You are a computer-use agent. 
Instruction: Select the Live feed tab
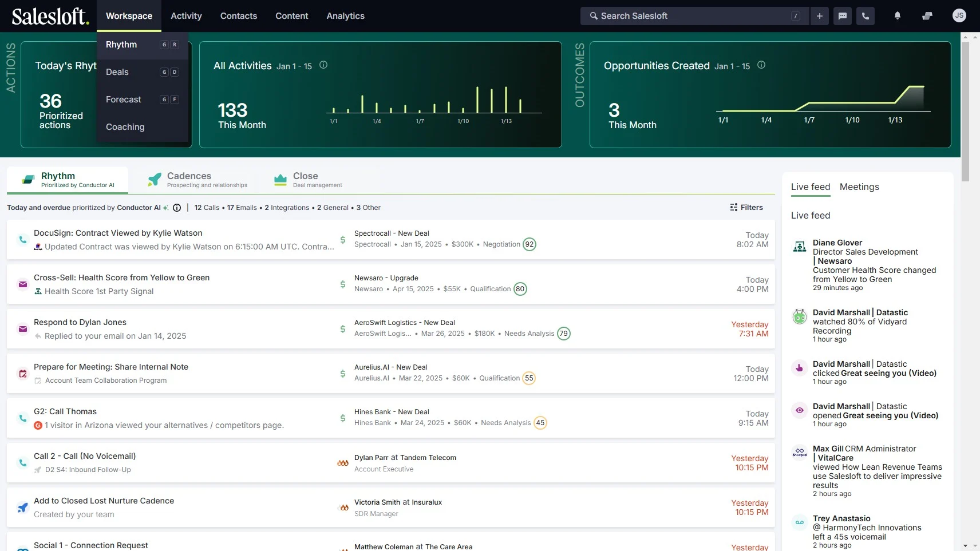(x=811, y=187)
